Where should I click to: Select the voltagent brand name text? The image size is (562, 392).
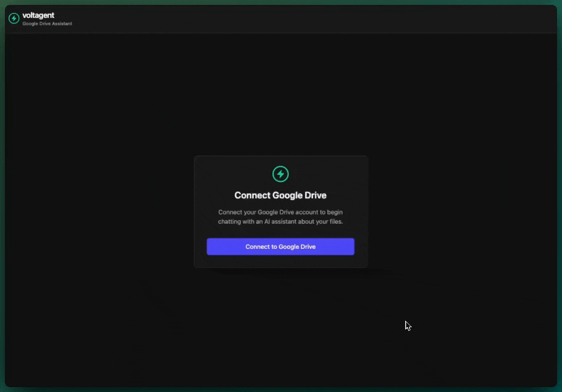pyautogui.click(x=38, y=15)
